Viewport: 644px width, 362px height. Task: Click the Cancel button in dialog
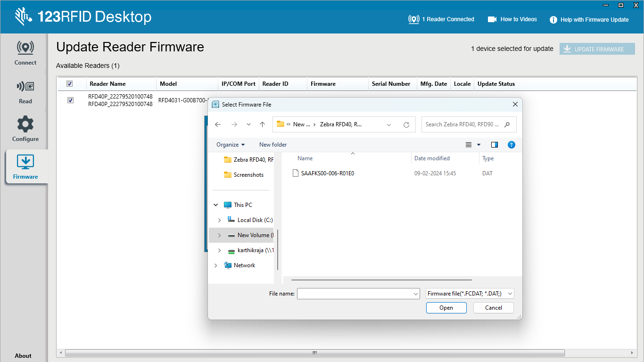pyautogui.click(x=493, y=308)
